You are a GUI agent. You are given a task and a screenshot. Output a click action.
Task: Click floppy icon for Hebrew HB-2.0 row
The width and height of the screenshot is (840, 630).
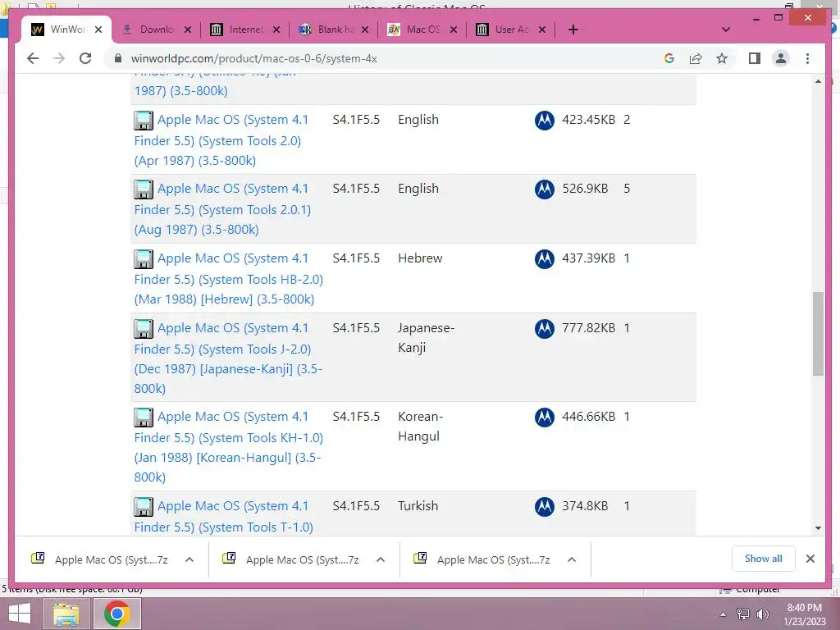(144, 259)
